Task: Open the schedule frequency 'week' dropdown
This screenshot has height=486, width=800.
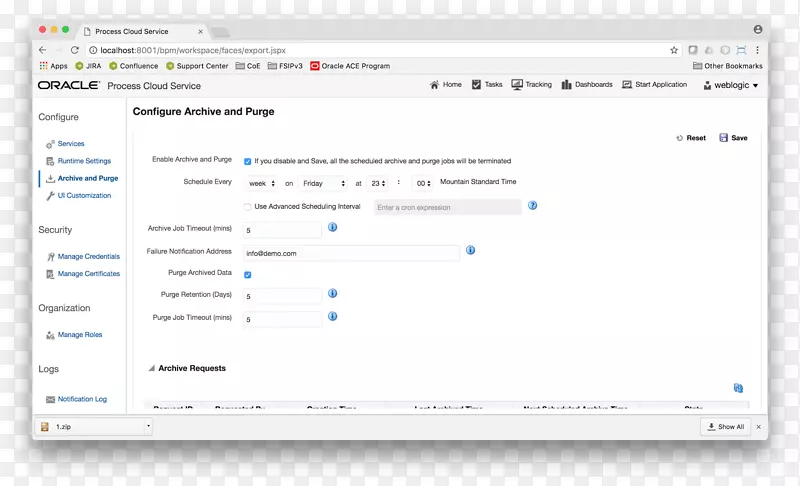Action: click(262, 184)
